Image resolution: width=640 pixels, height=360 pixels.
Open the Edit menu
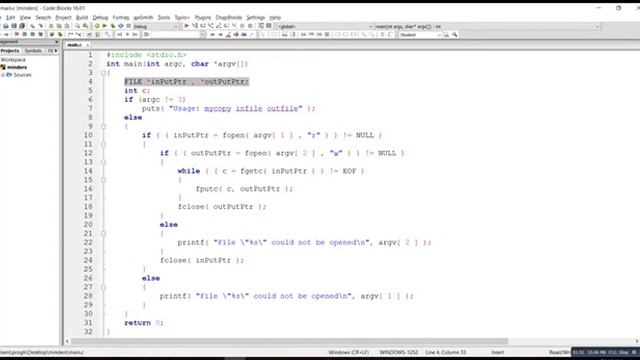click(x=11, y=18)
